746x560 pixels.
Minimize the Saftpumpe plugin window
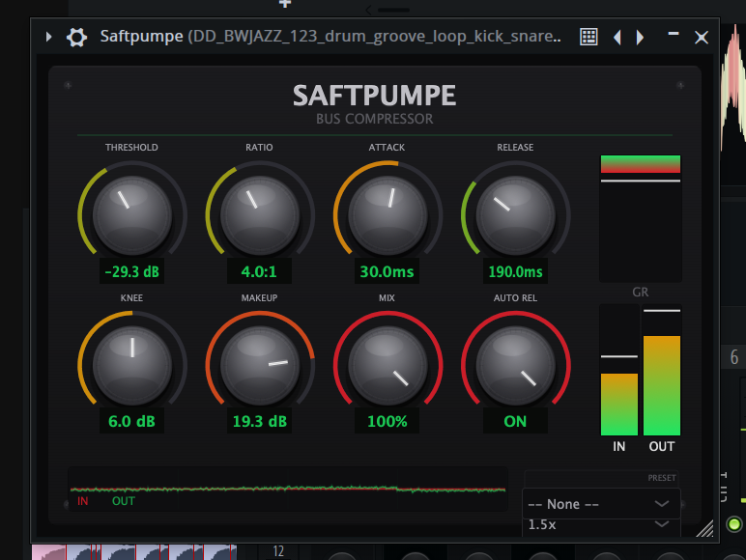(x=673, y=33)
